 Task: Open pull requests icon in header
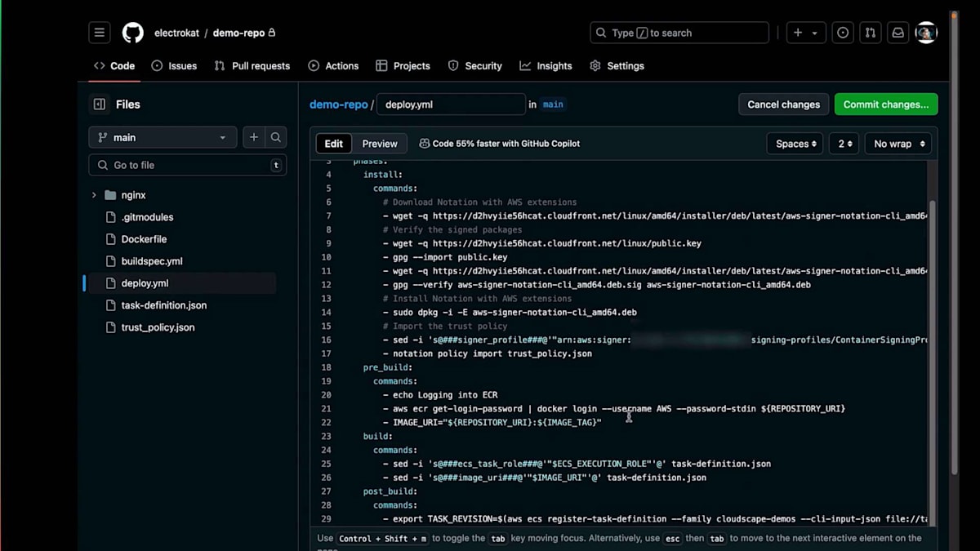point(871,33)
